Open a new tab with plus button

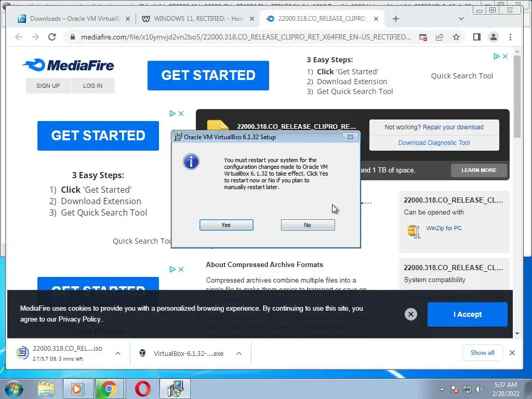395,19
